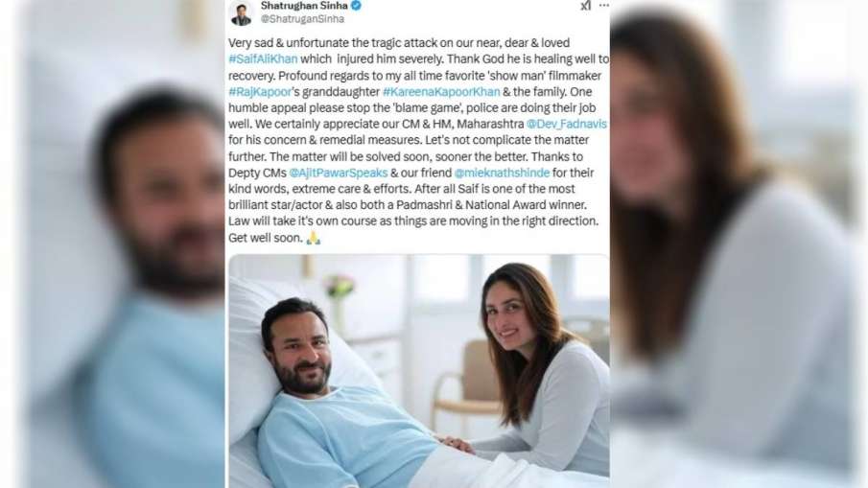Open the attached hospital bed photo
Image resolution: width=868 pixels, height=488 pixels.
tap(419, 371)
